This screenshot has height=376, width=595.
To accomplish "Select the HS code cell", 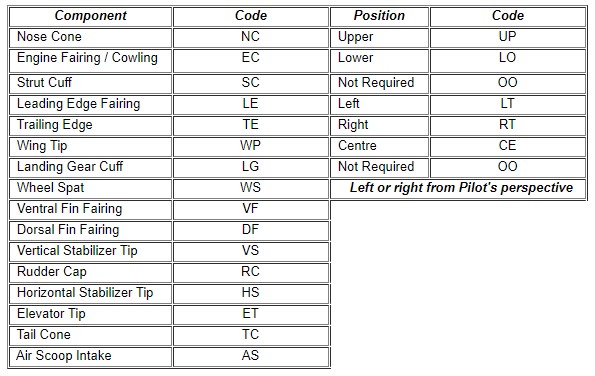I will (x=250, y=294).
